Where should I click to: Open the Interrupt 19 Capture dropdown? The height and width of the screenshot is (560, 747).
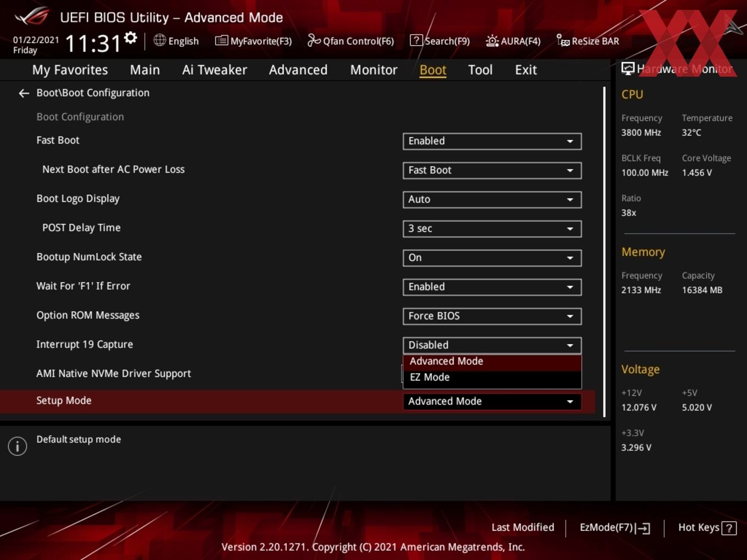pyautogui.click(x=492, y=345)
